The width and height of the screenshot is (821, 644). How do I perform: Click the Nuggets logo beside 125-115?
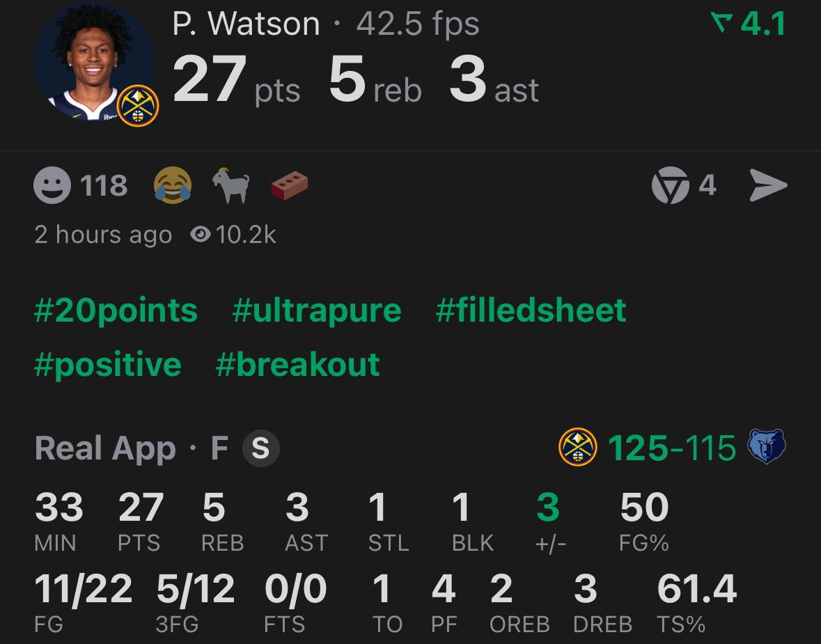tap(577, 447)
